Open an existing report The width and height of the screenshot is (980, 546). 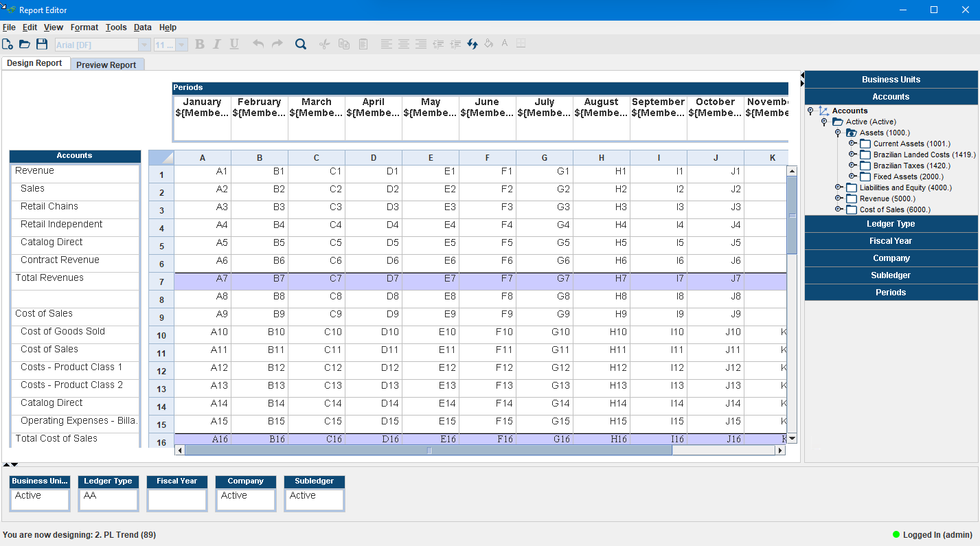tap(24, 43)
